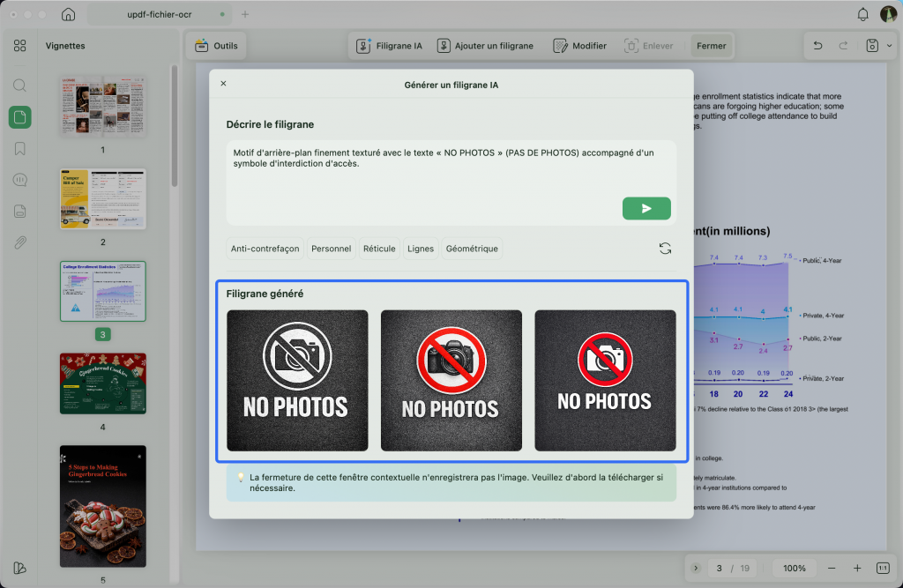Select the Anti-contrefaçon style tag

pyautogui.click(x=265, y=249)
